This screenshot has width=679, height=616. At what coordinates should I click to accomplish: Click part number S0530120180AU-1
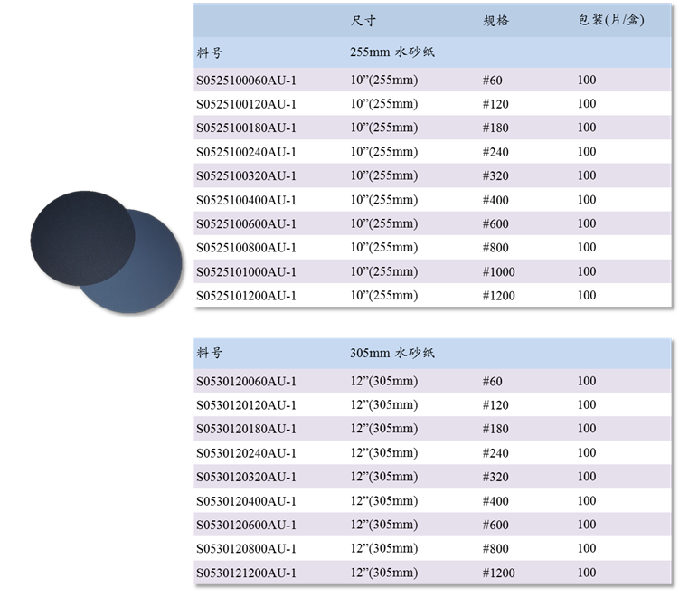pyautogui.click(x=246, y=429)
